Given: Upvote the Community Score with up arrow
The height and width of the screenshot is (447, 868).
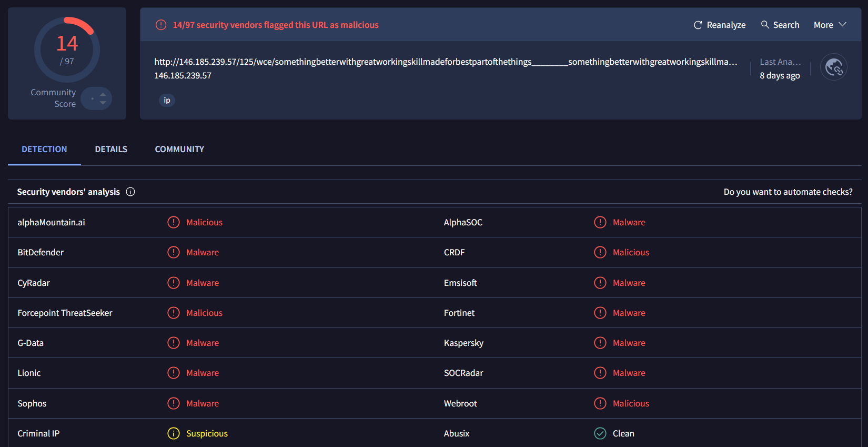Looking at the screenshot, I should (x=103, y=95).
